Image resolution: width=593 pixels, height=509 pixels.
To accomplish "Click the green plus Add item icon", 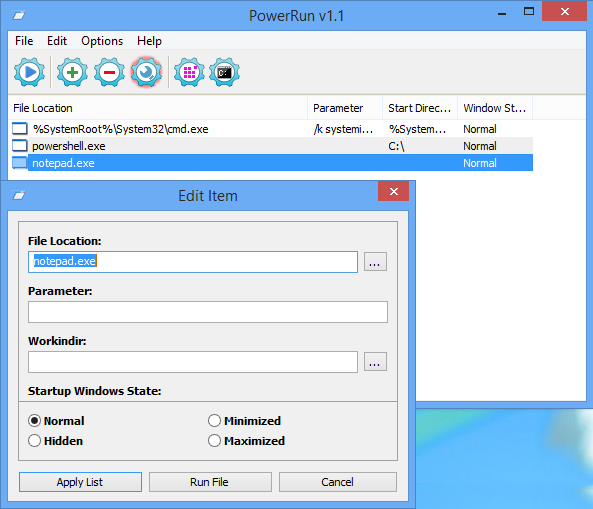I will tap(72, 72).
